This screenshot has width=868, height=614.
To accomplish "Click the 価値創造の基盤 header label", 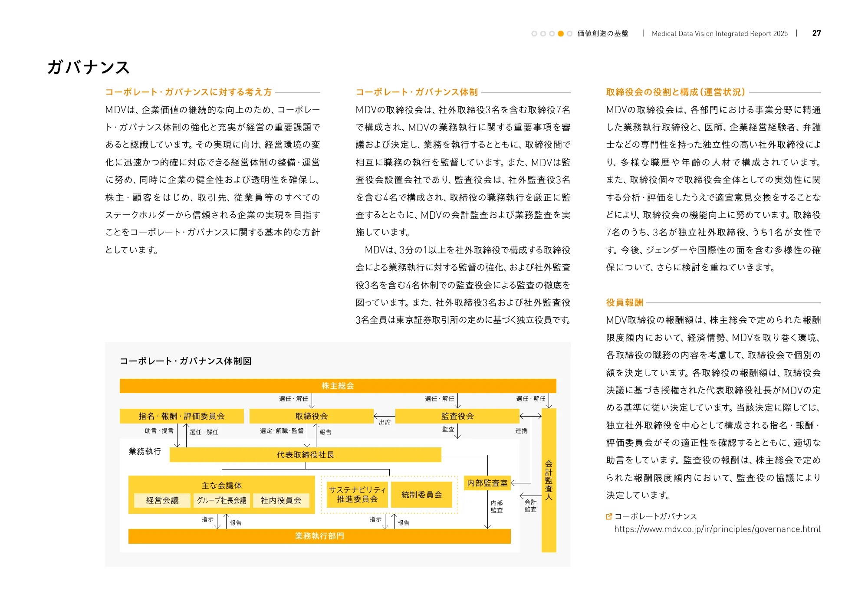I will click(x=602, y=33).
